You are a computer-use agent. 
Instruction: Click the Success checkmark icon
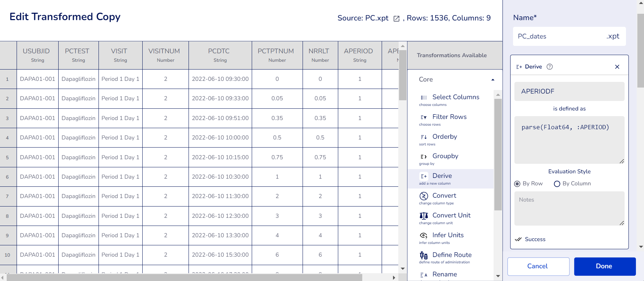pyautogui.click(x=518, y=239)
